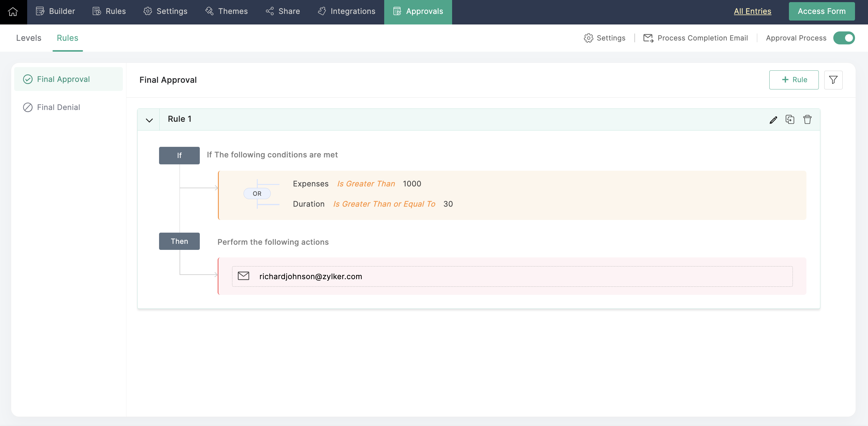The height and width of the screenshot is (426, 868).
Task: Open Process Completion Email
Action: (x=695, y=38)
